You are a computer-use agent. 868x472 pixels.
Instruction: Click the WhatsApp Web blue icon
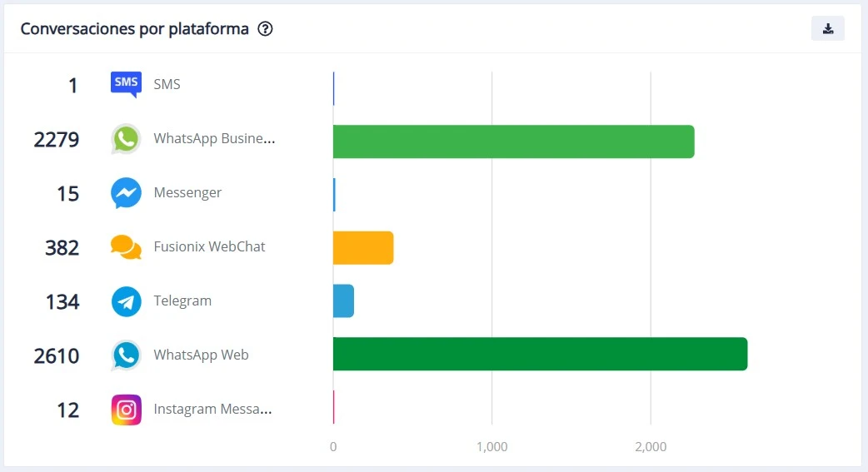pos(127,355)
